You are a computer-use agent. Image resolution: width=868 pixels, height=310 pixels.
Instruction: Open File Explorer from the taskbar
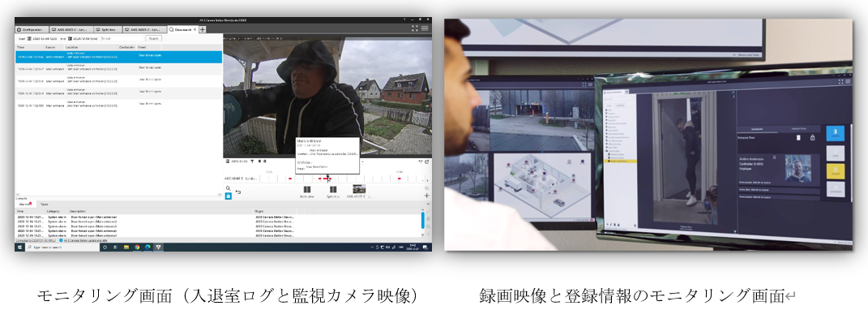126,248
